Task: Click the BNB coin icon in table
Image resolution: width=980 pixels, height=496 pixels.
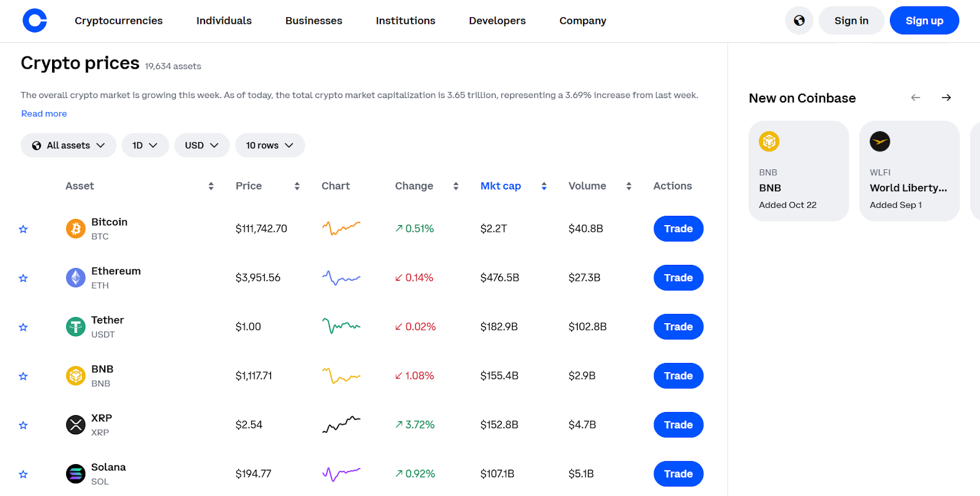Action: (x=76, y=376)
